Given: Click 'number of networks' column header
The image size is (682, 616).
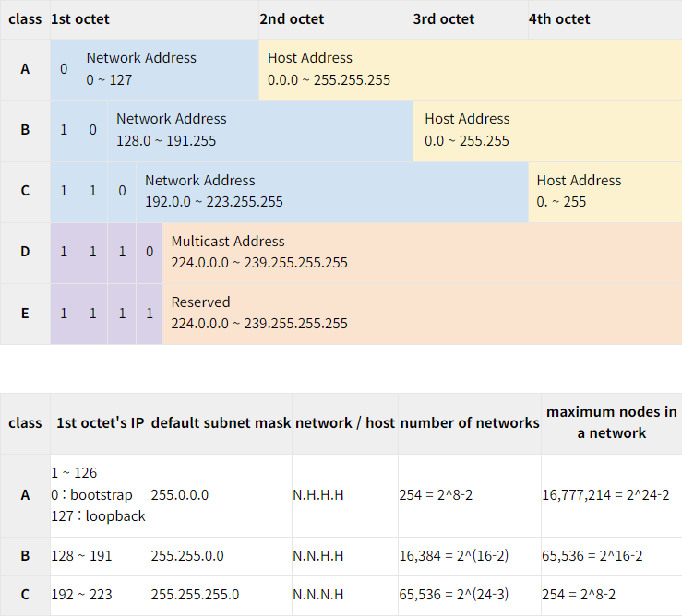Looking at the screenshot, I should (470, 423).
